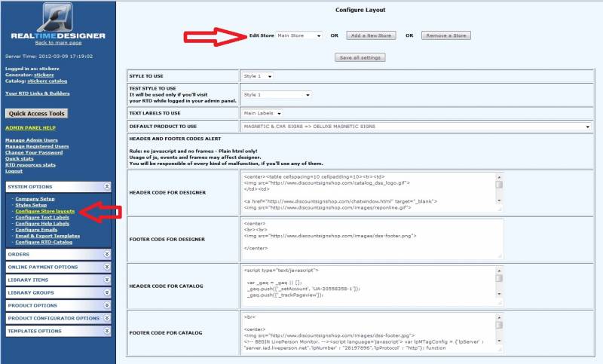Open Email & Export Templates

(47, 236)
